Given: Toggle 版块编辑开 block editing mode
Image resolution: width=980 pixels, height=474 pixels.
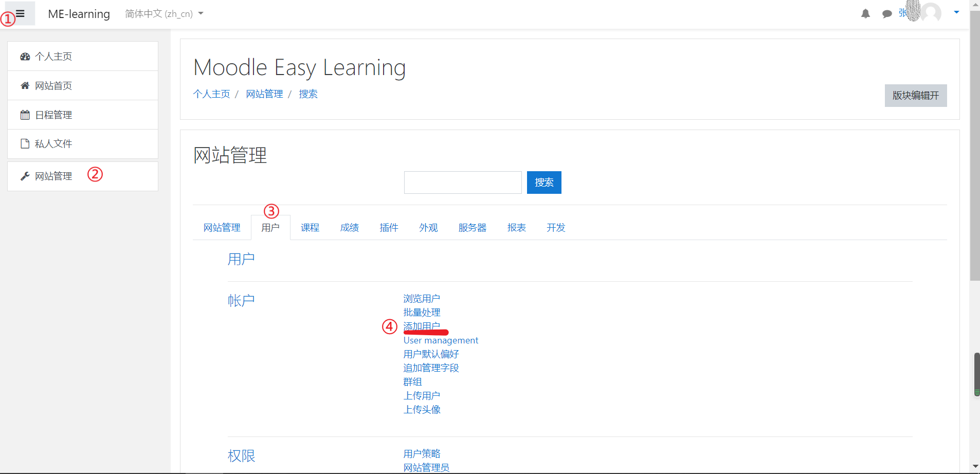Looking at the screenshot, I should tap(915, 96).
